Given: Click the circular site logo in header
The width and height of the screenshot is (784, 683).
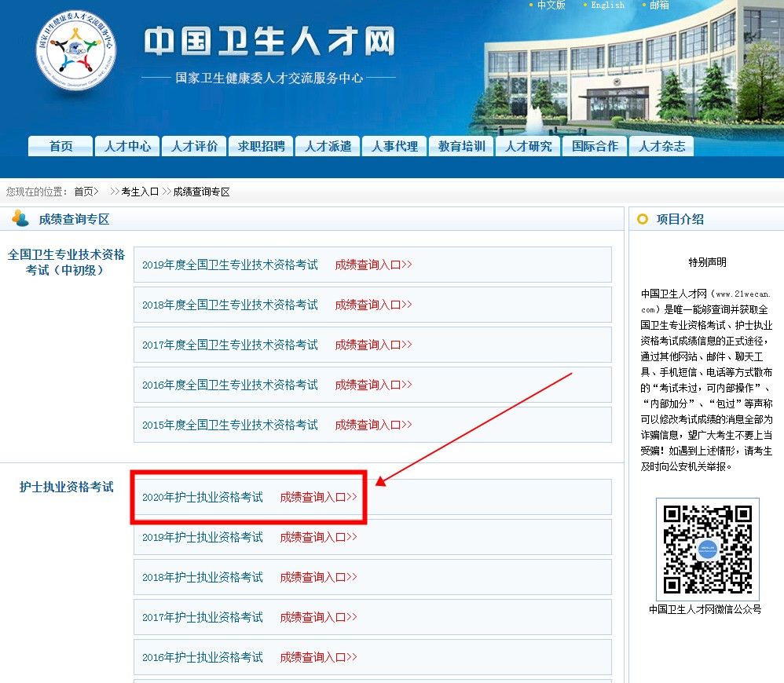Looking at the screenshot, I should tap(75, 50).
